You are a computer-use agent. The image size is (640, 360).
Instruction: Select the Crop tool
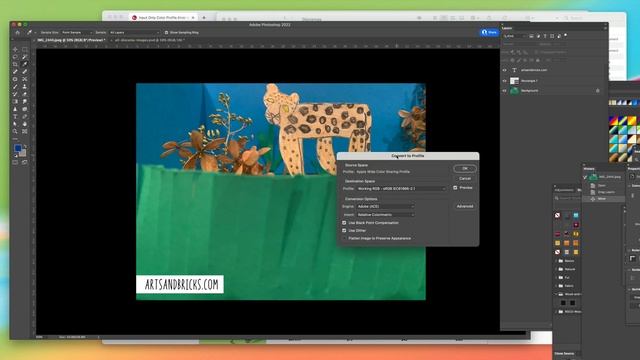[x=16, y=64]
